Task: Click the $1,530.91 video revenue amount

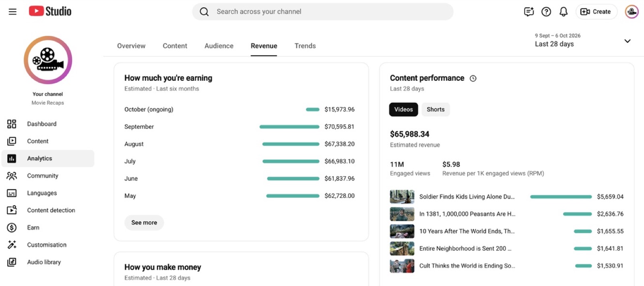Action: tap(610, 266)
